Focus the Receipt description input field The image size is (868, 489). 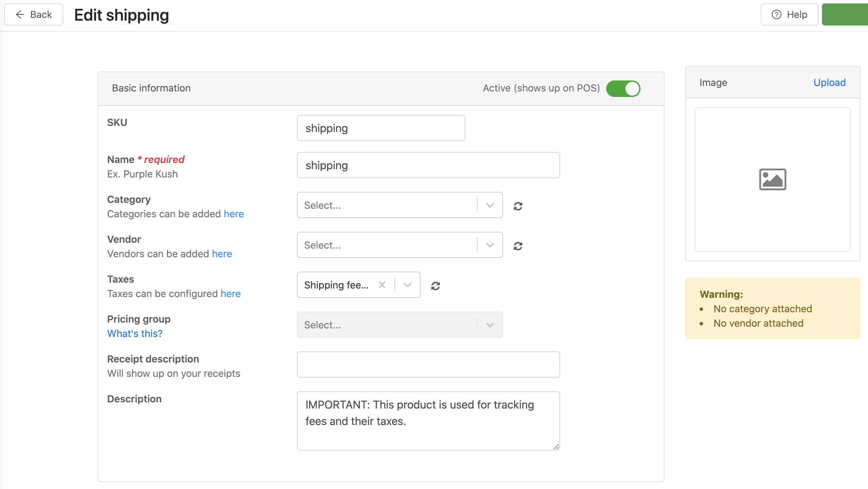pyautogui.click(x=428, y=365)
